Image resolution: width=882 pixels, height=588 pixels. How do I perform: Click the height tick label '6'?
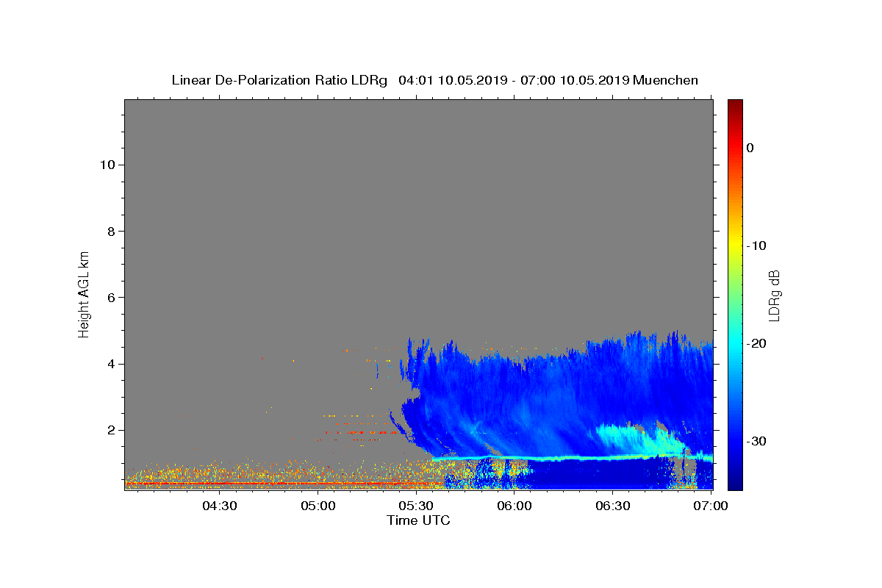(110, 297)
